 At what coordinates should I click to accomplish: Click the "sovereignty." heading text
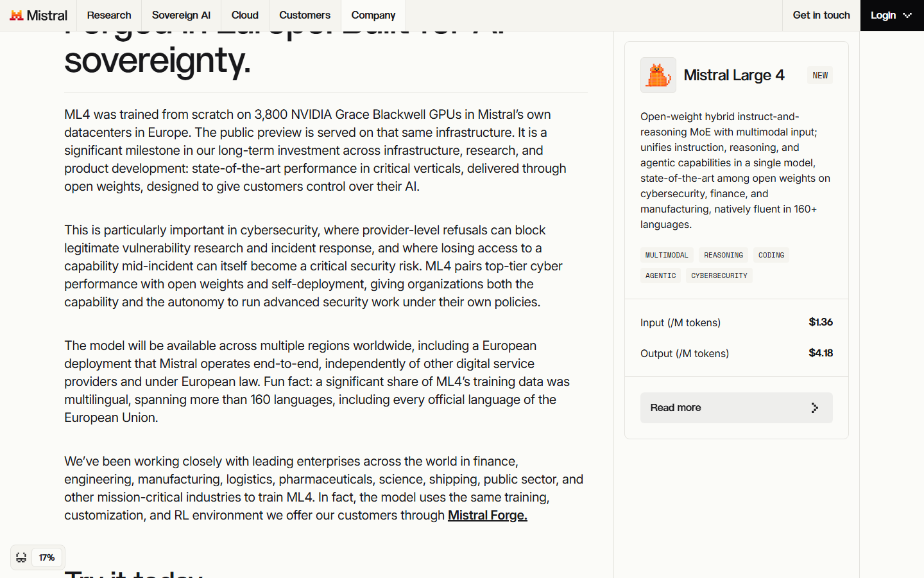click(x=157, y=60)
